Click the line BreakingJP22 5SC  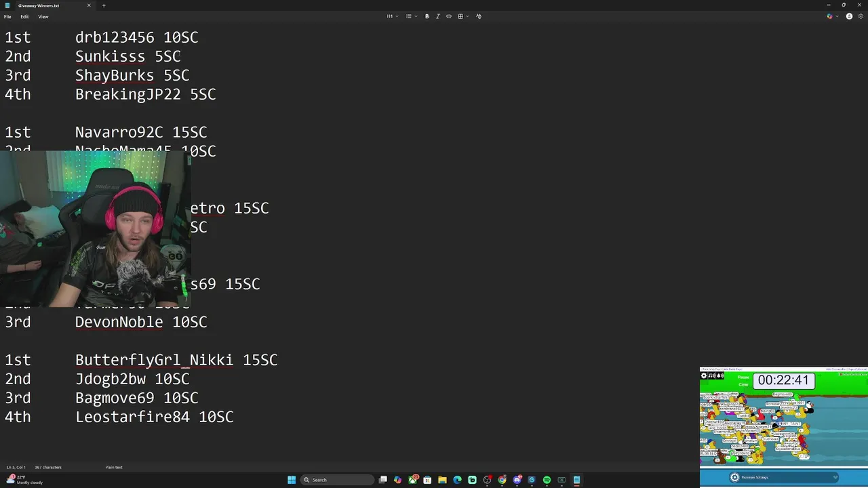tap(145, 94)
